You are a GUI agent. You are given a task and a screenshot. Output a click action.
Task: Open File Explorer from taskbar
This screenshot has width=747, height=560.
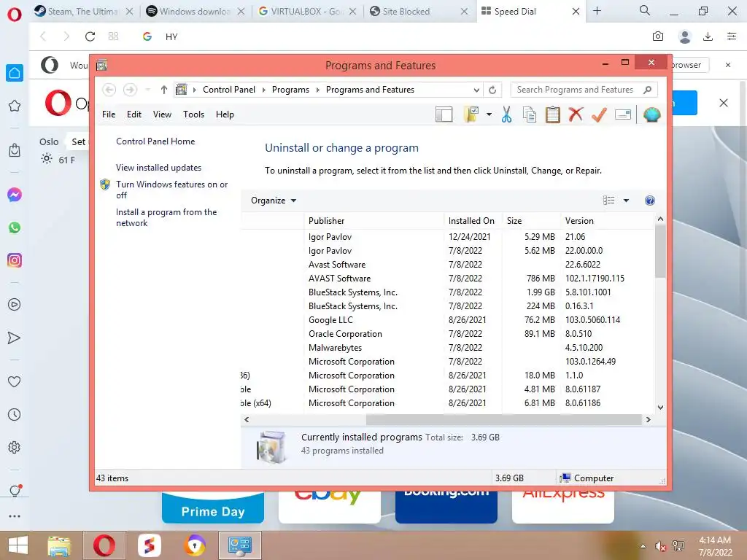click(x=58, y=545)
